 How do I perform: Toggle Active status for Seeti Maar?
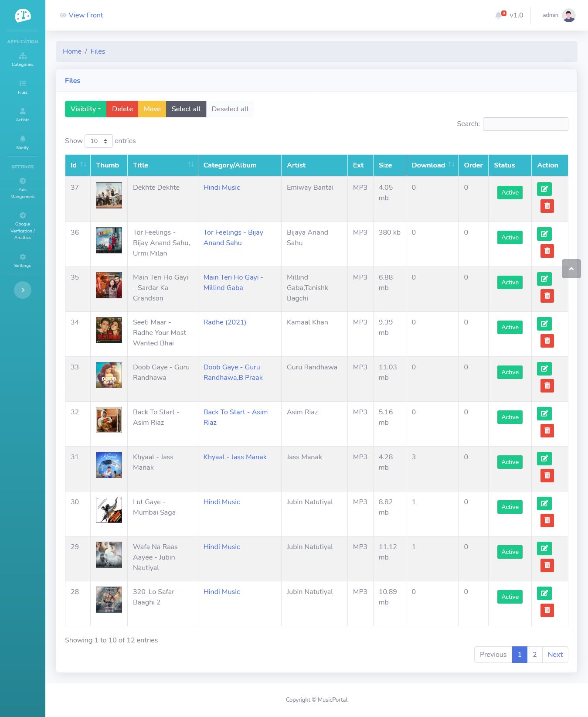[x=510, y=327]
